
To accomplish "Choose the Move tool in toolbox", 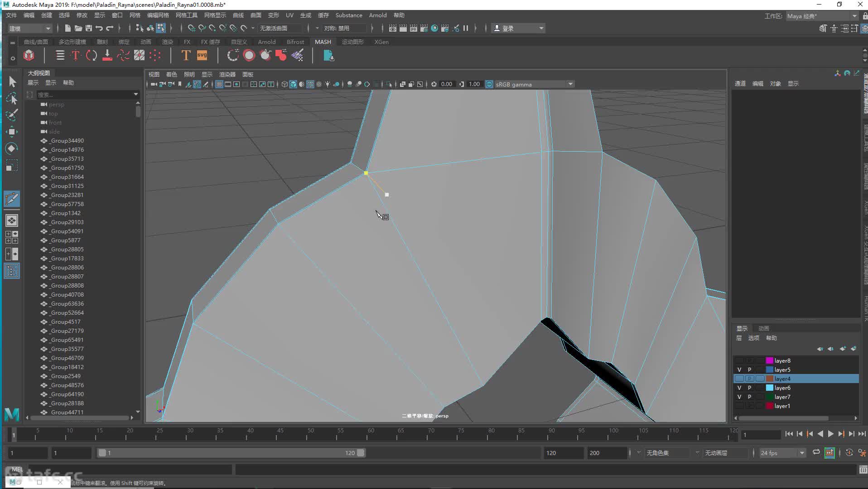I will [x=12, y=132].
